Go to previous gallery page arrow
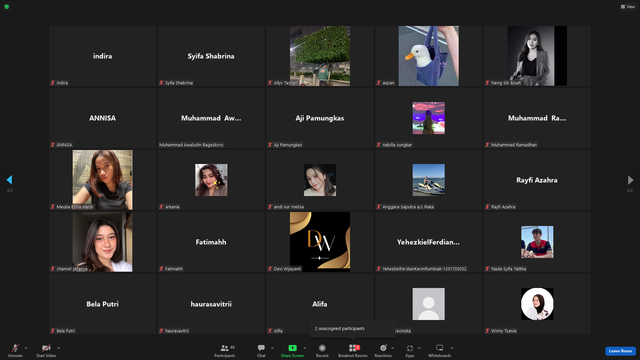Image resolution: width=640 pixels, height=360 pixels. click(x=9, y=180)
